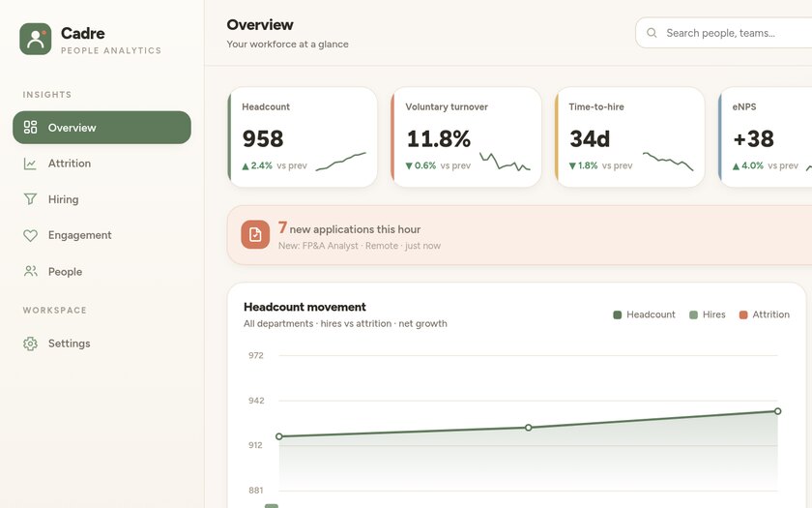Click the '1.8%' time-to-hire change value

[588, 165]
